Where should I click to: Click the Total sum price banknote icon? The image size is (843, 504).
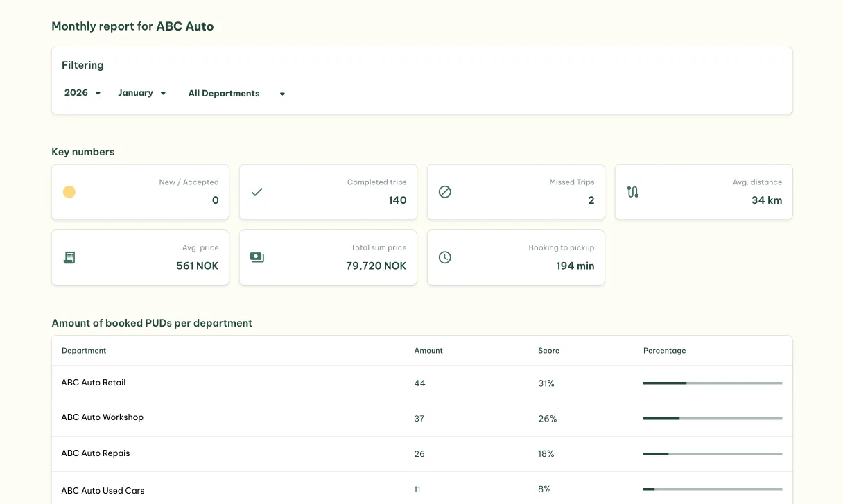257,257
